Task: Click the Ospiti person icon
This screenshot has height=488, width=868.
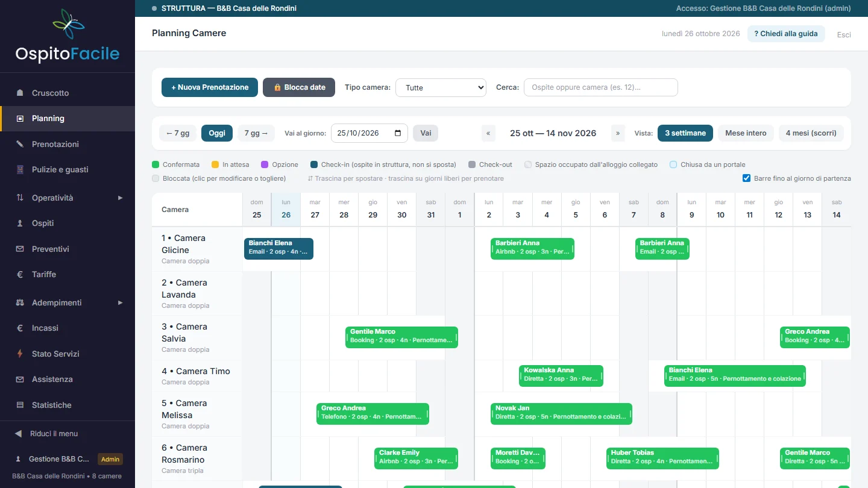Action: [20, 223]
